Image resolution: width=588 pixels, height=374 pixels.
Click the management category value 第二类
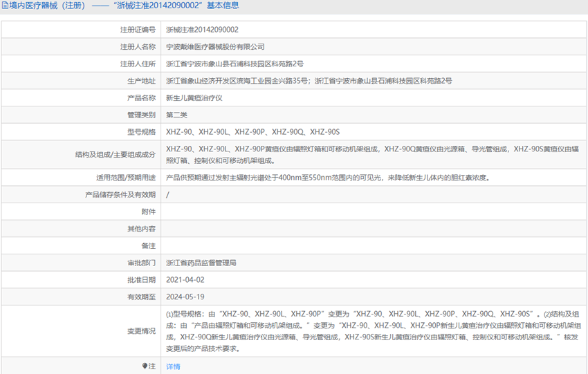[x=176, y=115]
